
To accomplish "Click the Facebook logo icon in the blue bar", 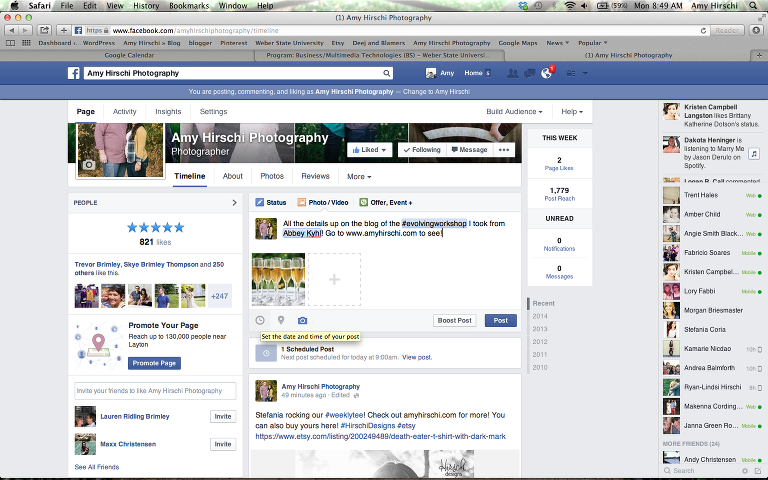I will (73, 73).
